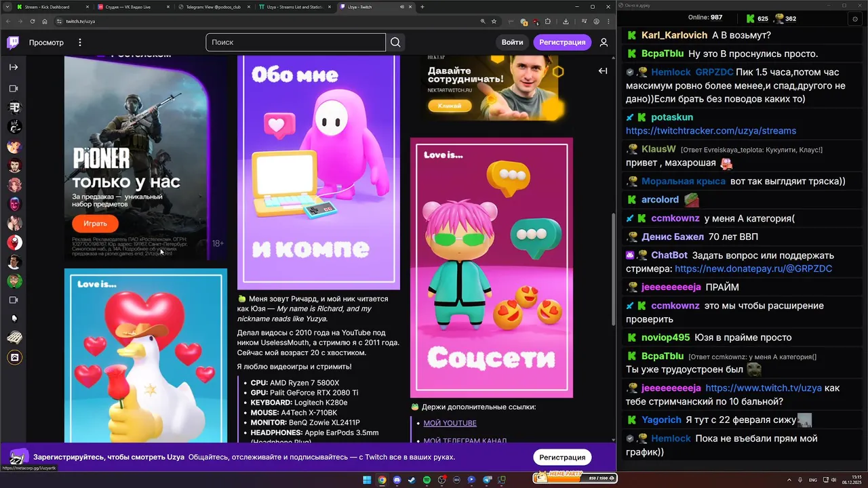Click the upper camera icon in the sidebar

tap(14, 89)
